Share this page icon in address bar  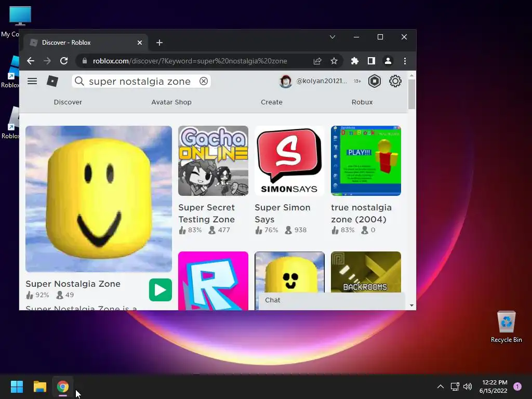pos(317,61)
